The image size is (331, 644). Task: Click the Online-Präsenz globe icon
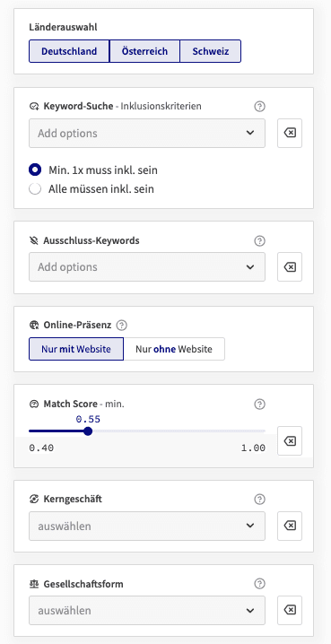pyautogui.click(x=34, y=326)
